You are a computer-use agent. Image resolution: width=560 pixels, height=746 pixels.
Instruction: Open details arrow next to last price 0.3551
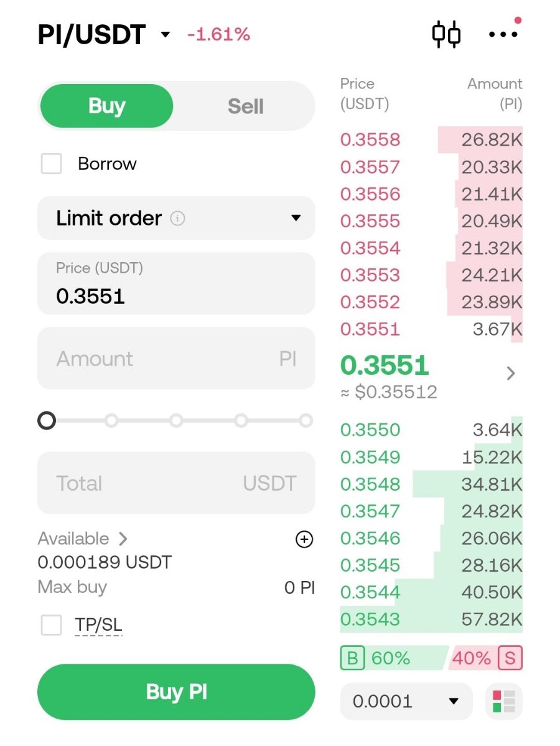coord(511,373)
